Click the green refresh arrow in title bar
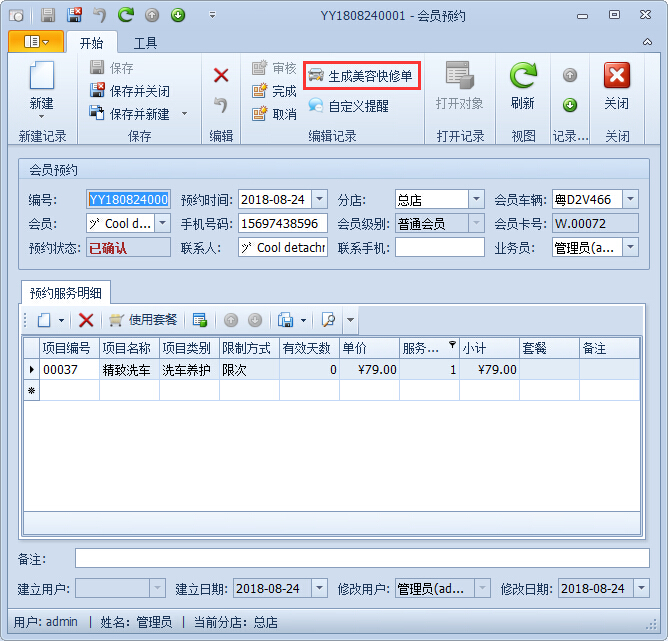Screen dimensions: 668x641 pos(126,15)
